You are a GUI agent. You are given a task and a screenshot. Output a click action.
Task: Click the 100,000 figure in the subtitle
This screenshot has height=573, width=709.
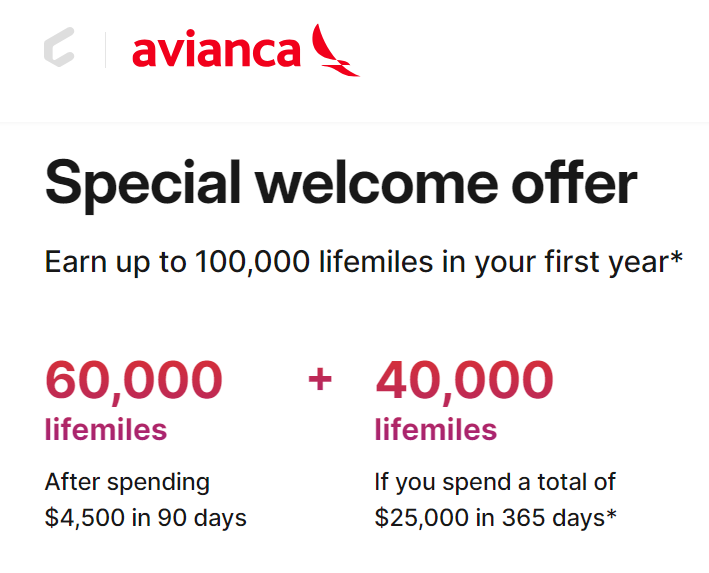252,261
